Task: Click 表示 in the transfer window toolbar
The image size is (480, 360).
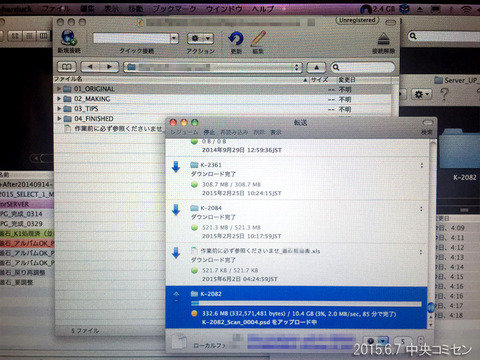Action: pyautogui.click(x=276, y=132)
